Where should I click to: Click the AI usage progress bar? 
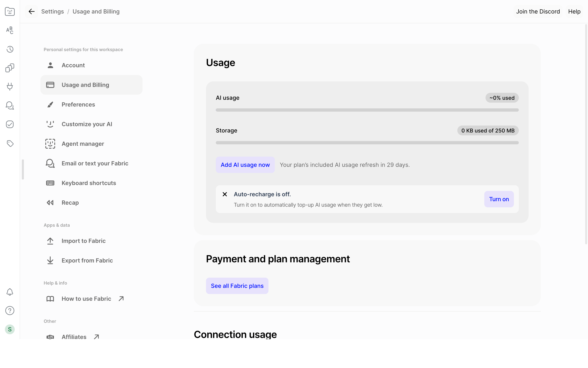(x=367, y=110)
